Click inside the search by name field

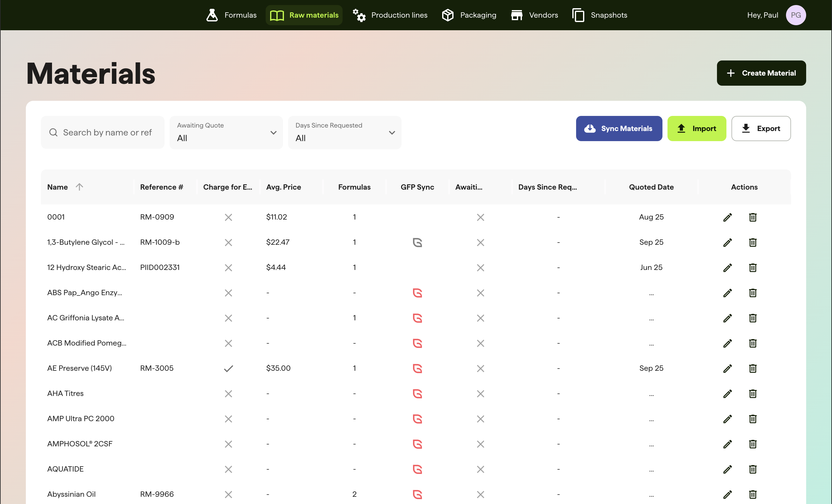pyautogui.click(x=107, y=132)
